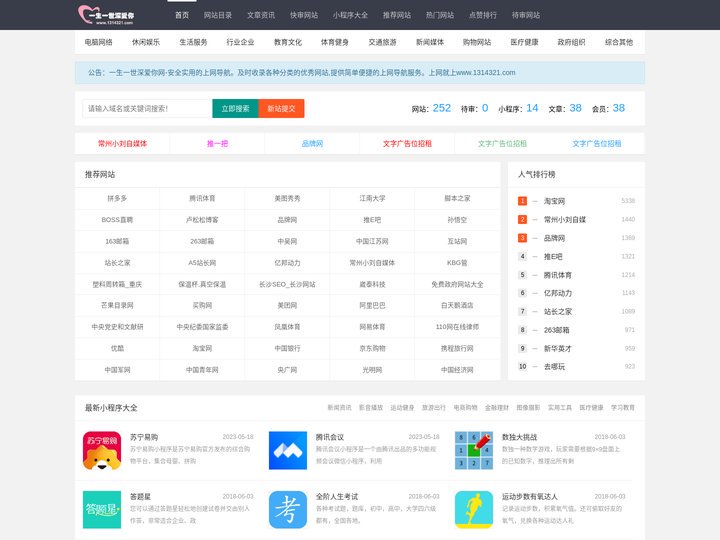This screenshot has width=720, height=540.
Task: Click the mini-program count 14
Action: [532, 108]
